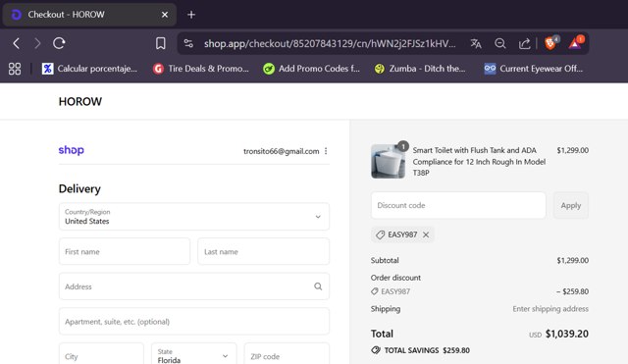The height and width of the screenshot is (364, 628).
Task: Click the TOTAL SAVINGS $259.80 line
Action: point(421,350)
